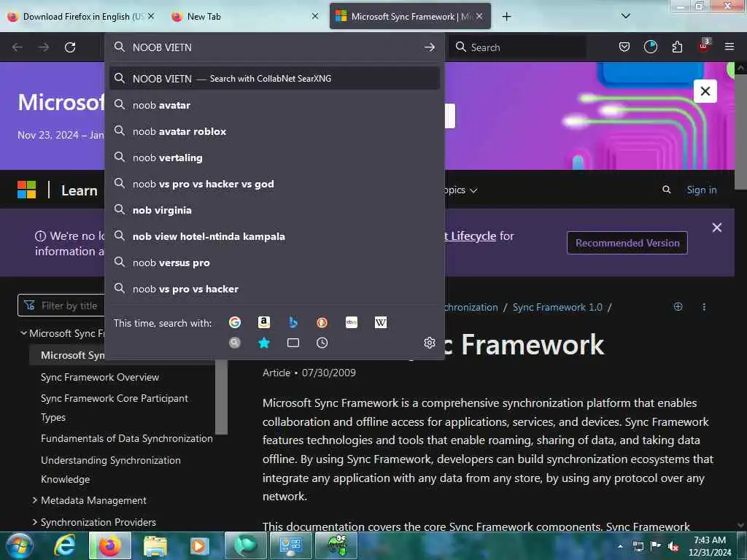Search this time with DuckDuckGo
The image size is (747, 560).
coord(322,322)
